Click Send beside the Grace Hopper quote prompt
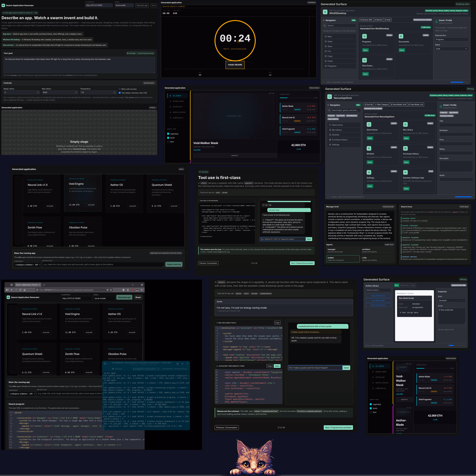This screenshot has width=476, height=476. click(x=346, y=368)
